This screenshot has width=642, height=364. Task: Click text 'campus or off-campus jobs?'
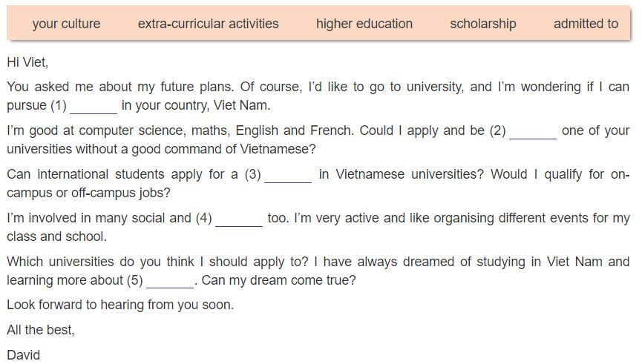click(88, 193)
